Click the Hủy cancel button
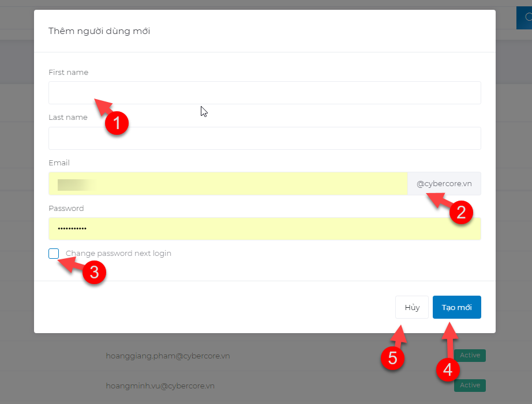This screenshot has width=532, height=404. coord(412,307)
